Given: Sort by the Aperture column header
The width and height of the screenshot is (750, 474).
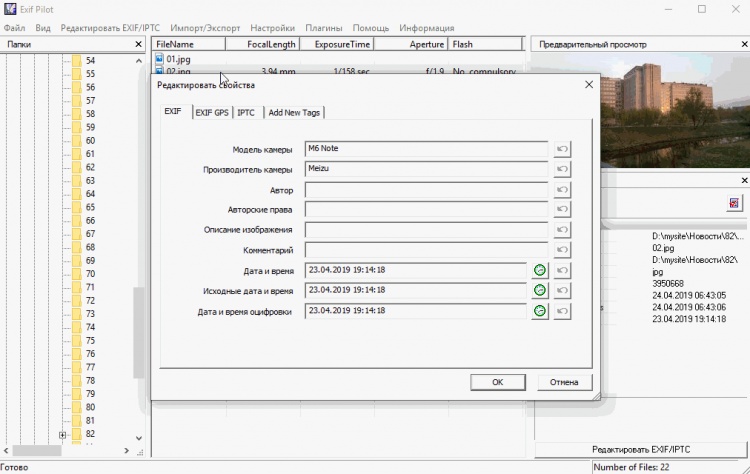Looking at the screenshot, I should 411,44.
